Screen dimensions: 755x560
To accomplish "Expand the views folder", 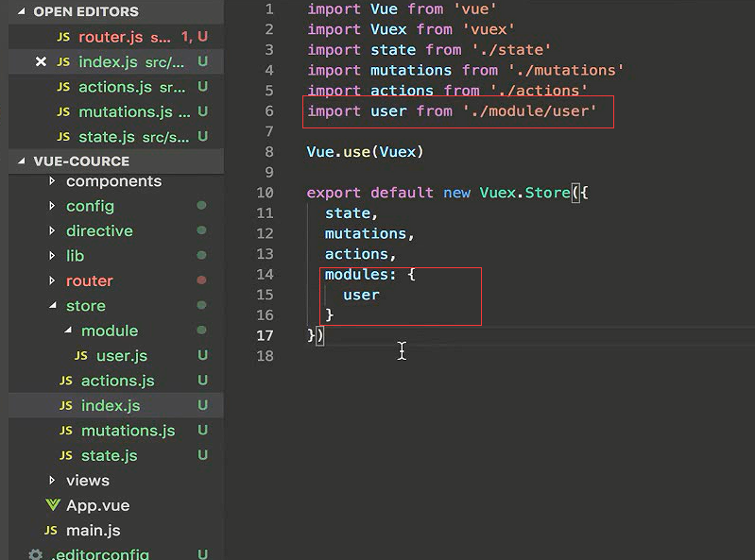I will click(52, 481).
